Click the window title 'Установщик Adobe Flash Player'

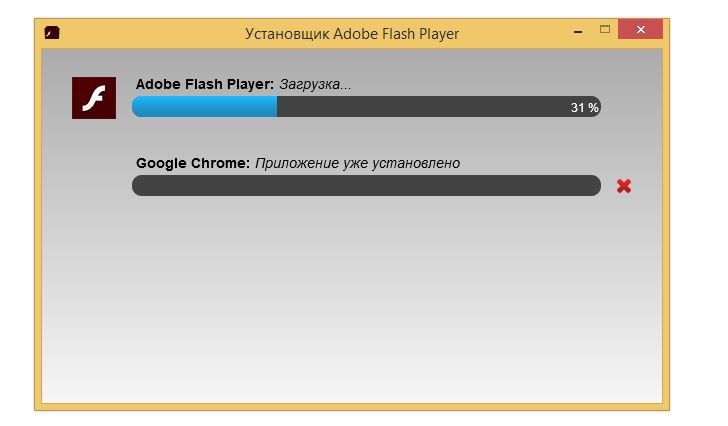(x=352, y=34)
